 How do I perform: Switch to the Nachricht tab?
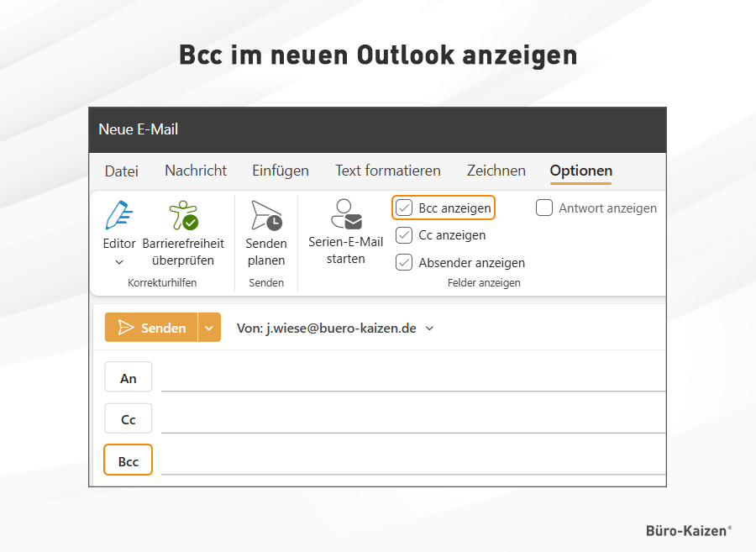point(196,171)
